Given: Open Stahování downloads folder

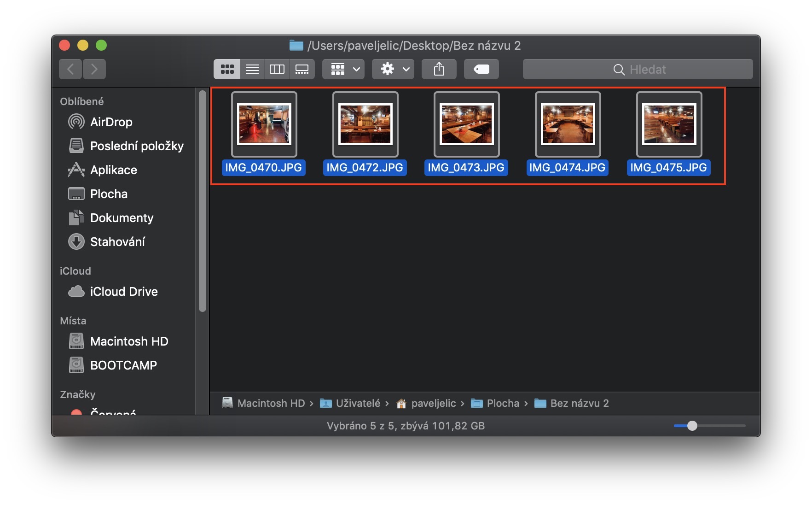Looking at the screenshot, I should [x=117, y=242].
